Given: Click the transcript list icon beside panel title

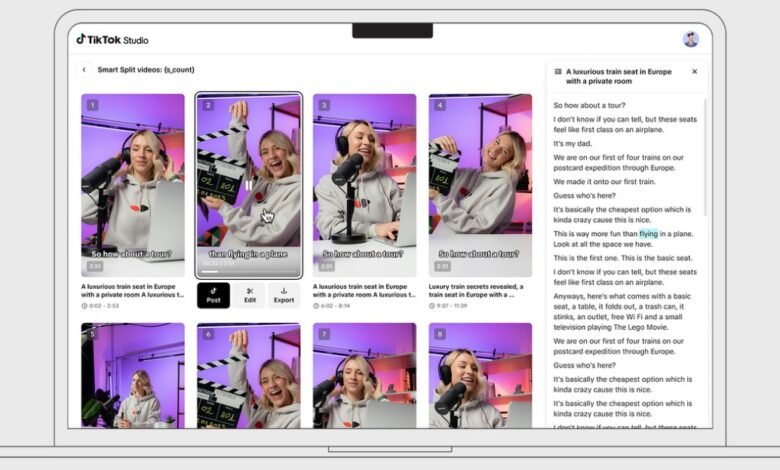Looking at the screenshot, I should click(558, 72).
